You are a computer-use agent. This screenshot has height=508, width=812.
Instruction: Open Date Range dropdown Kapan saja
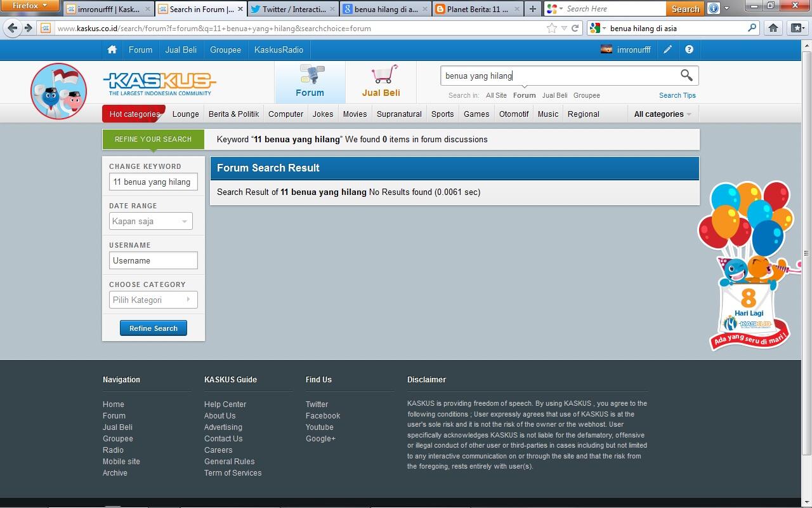[151, 221]
